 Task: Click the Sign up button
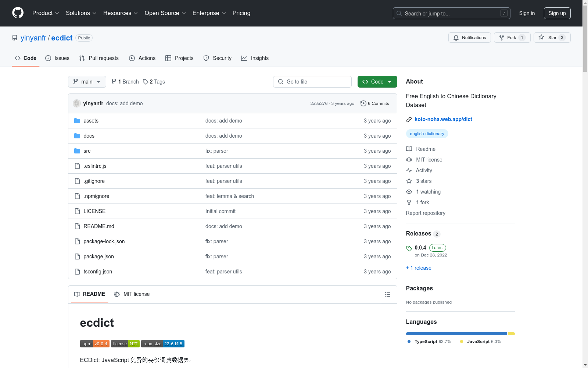557,13
